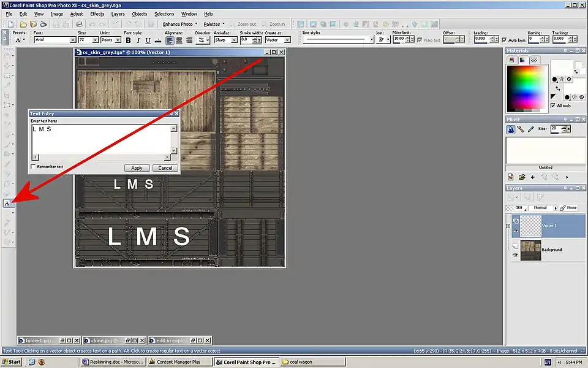
Task: Expand the Vector 1 layer group
Action: point(508,226)
